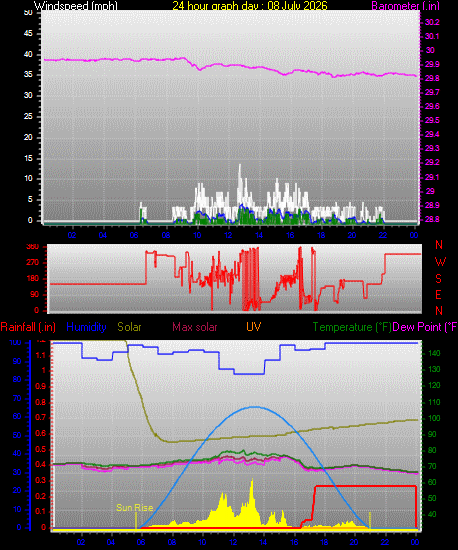Screen dimensions: 458x550
Task: Select the Temperature (°F) legend label
Action: coord(352,327)
